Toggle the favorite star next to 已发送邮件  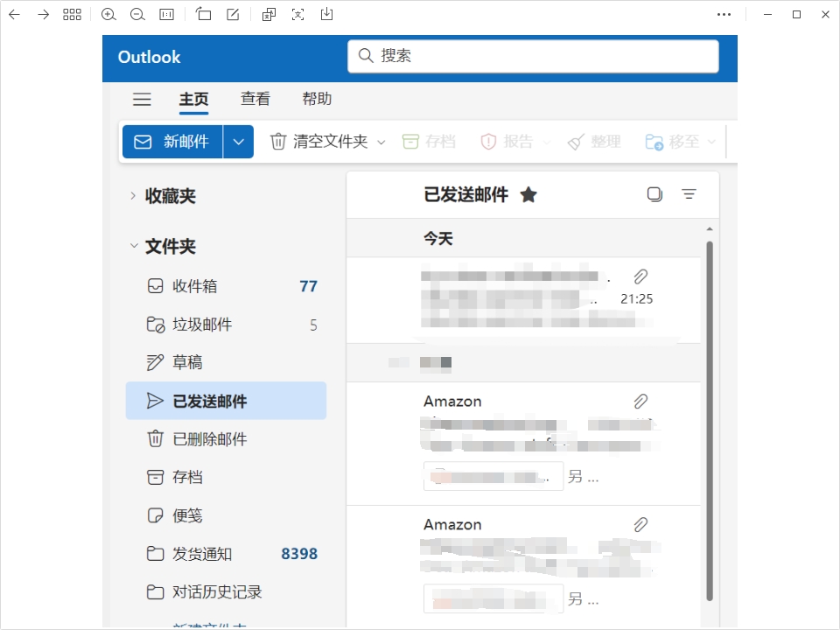pos(528,194)
